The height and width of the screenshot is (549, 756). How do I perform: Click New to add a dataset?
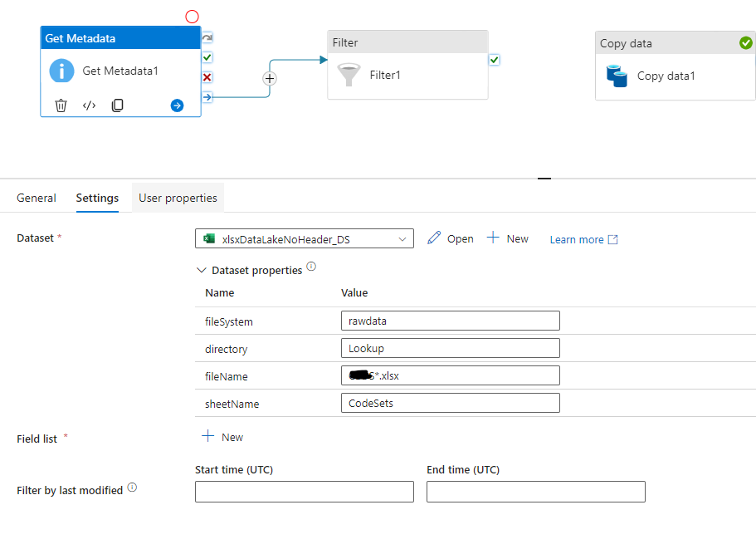(507, 238)
